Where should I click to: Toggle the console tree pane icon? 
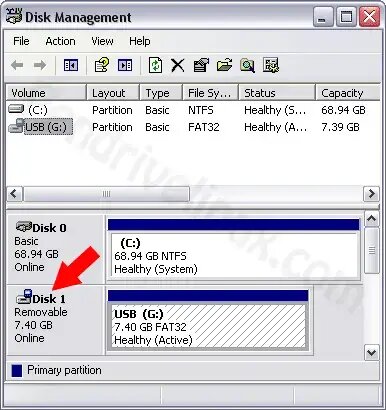71,65
